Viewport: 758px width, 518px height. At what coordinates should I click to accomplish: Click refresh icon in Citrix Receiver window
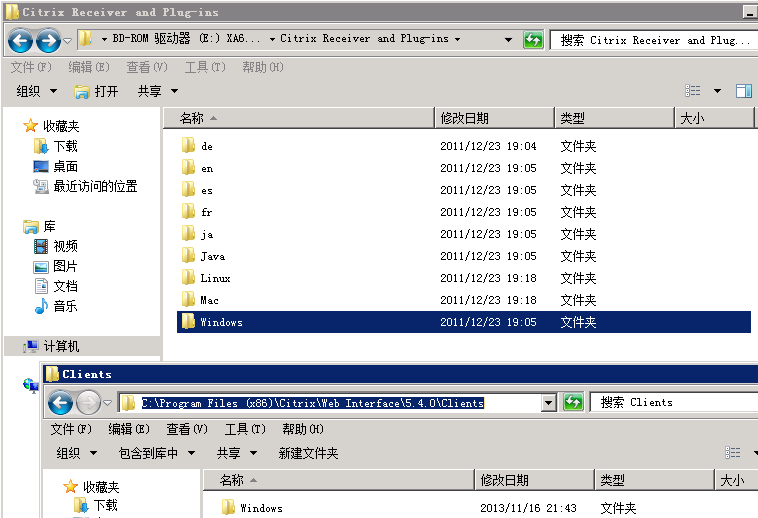[x=533, y=40]
